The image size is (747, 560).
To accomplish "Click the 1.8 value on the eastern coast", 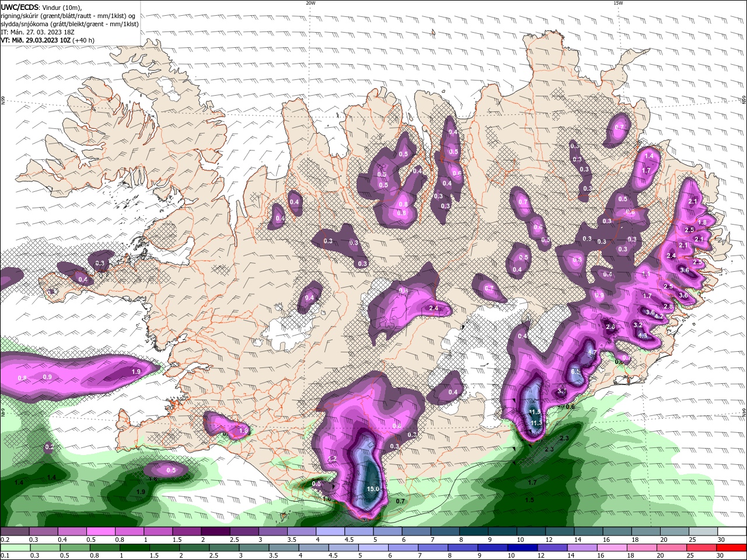I will coord(703,222).
